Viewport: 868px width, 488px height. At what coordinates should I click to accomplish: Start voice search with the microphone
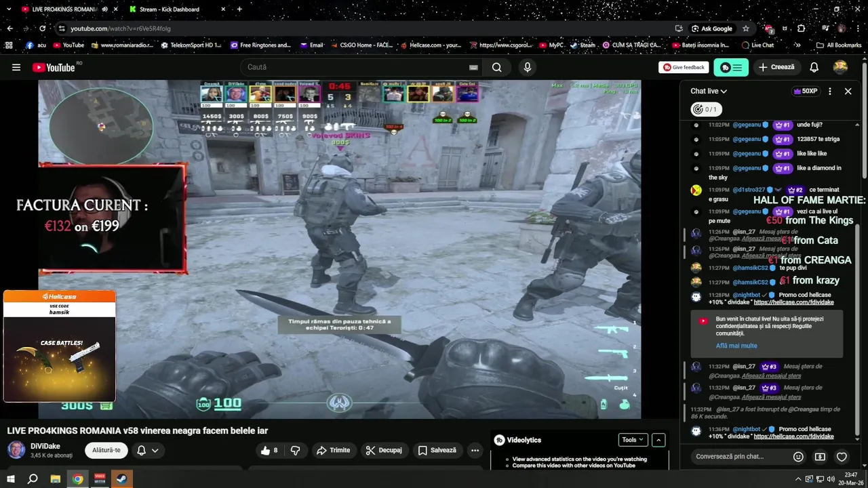tap(527, 67)
